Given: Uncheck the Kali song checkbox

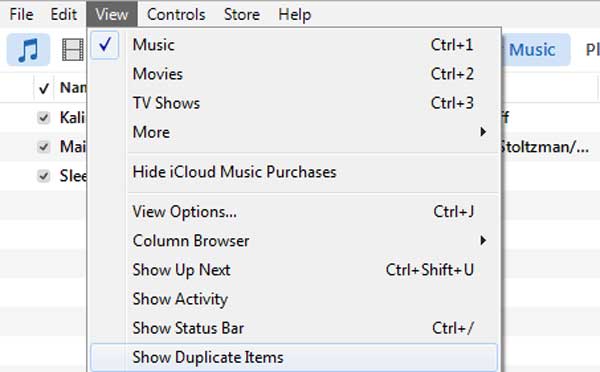Looking at the screenshot, I should pyautogui.click(x=44, y=117).
